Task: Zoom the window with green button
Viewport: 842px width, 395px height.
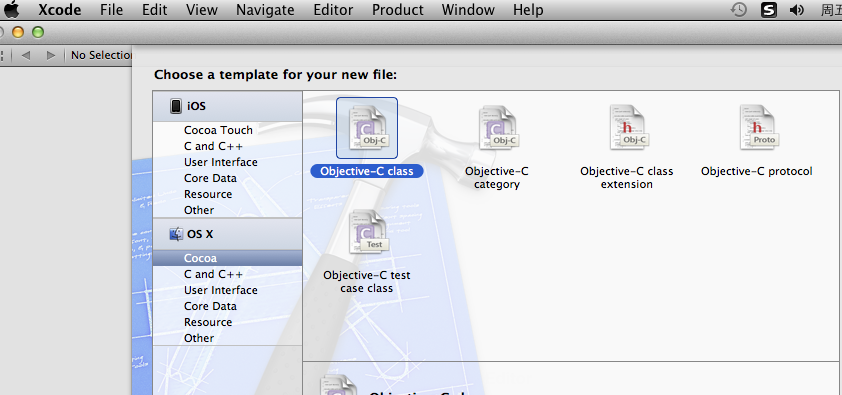Action: click(38, 33)
